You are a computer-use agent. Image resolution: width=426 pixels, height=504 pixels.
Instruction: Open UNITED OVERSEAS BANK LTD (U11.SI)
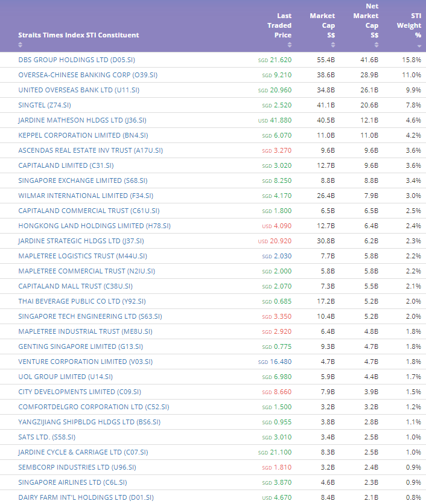click(78, 90)
